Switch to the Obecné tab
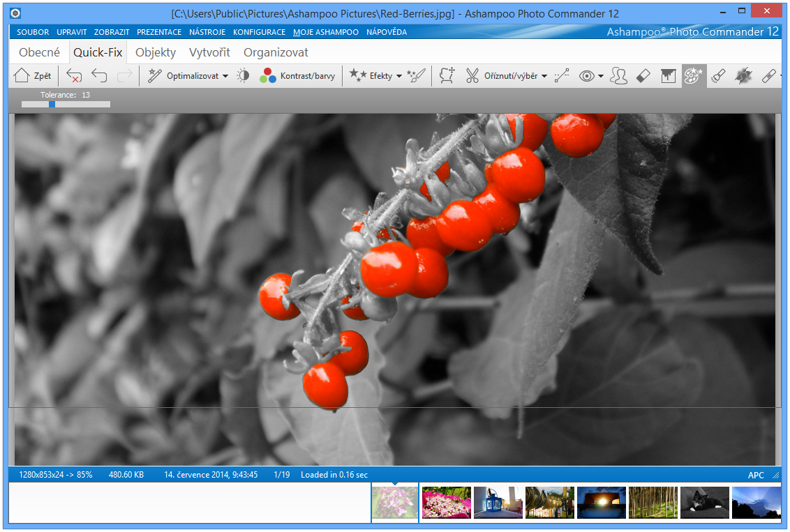This screenshot has height=532, width=790. coord(39,52)
